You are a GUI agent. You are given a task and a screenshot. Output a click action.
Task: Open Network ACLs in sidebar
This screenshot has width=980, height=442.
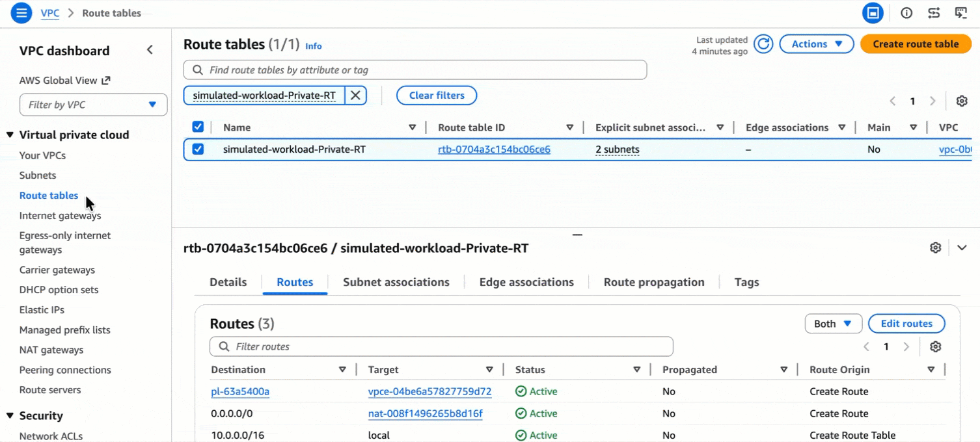click(x=51, y=436)
